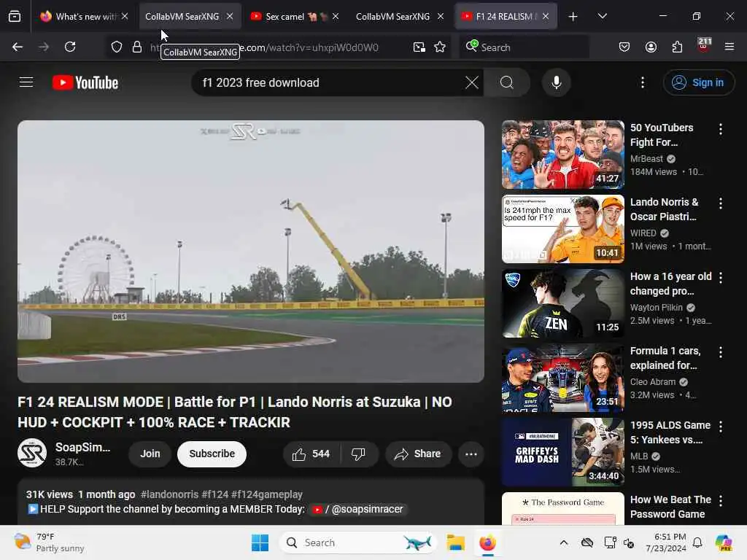Open the @soapsimracer channel link
The image size is (747, 560).
point(357,509)
